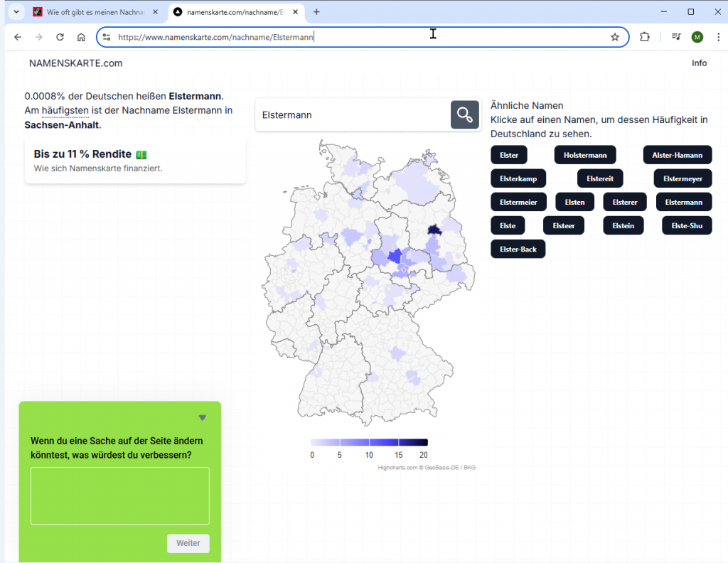Click the NAMENSKARTE.com logo link
728x563 pixels.
[x=75, y=63]
